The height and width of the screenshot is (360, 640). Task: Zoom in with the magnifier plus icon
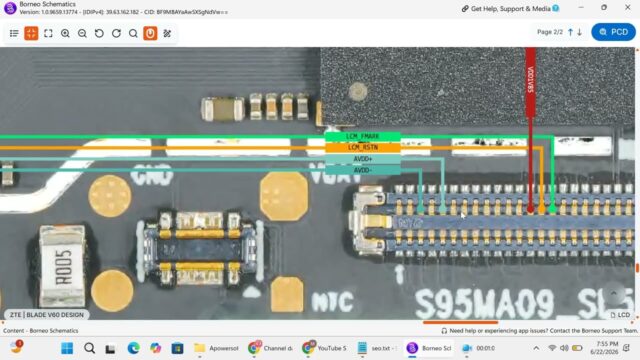(65, 33)
